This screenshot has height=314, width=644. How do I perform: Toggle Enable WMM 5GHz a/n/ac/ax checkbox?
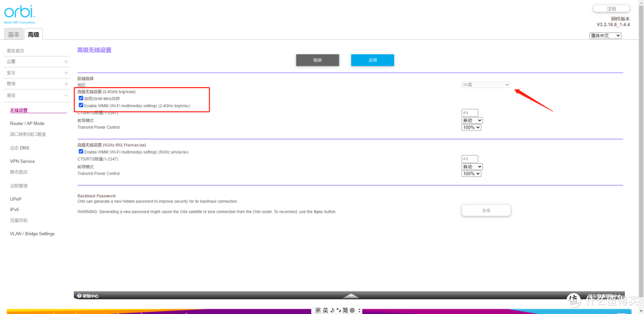81,151
